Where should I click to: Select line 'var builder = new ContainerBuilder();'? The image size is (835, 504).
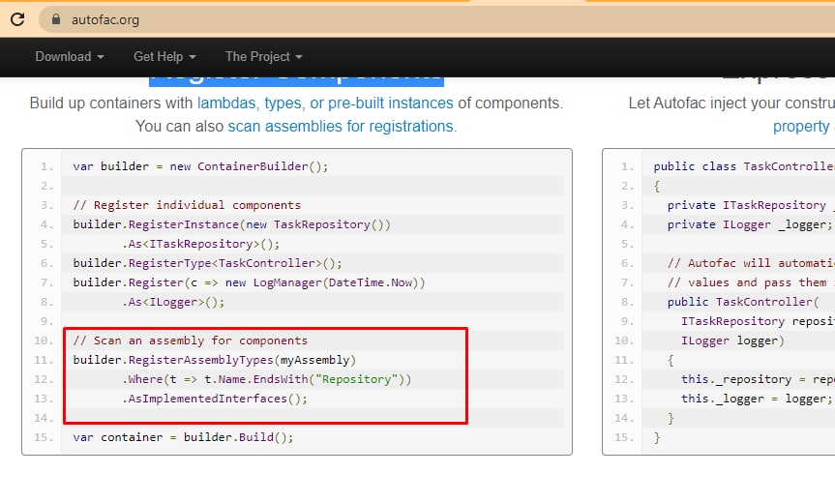click(200, 166)
